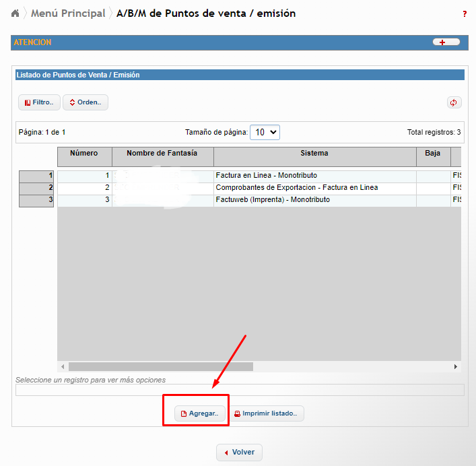Viewport: 476px width, 466px height.
Task: Click Imprimir listado button
Action: 265,413
